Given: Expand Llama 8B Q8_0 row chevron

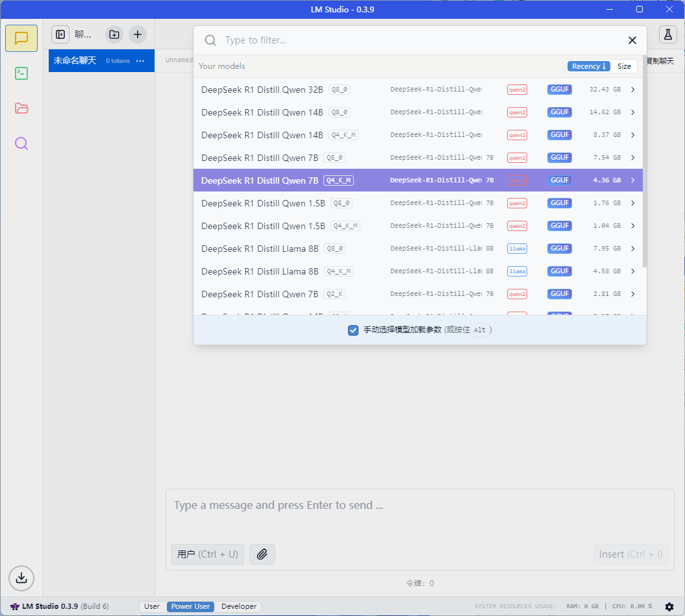Looking at the screenshot, I should (632, 249).
